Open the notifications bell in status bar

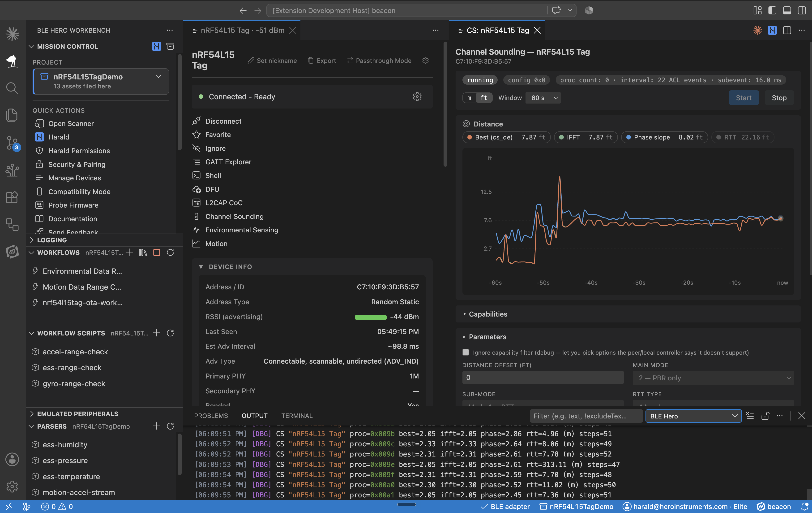pyautogui.click(x=805, y=507)
